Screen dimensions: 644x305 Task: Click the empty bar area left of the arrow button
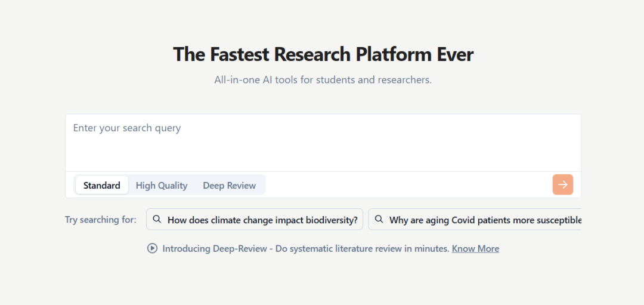pyautogui.click(x=408, y=184)
